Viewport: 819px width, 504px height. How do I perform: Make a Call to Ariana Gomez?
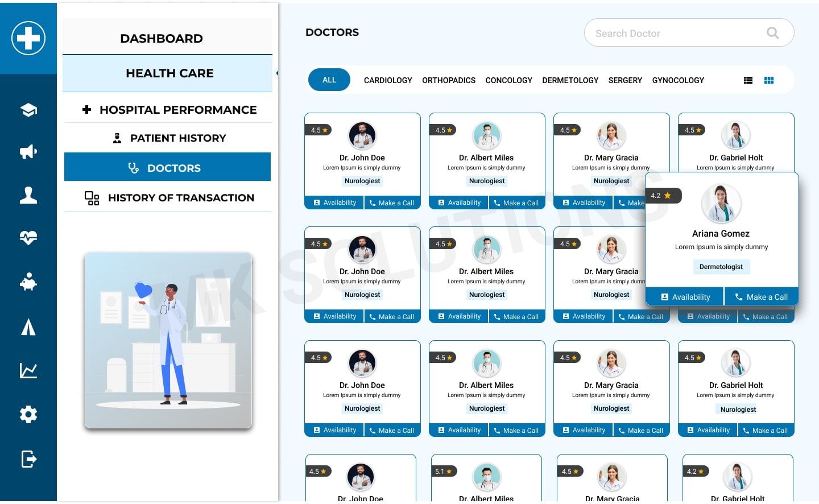(761, 297)
